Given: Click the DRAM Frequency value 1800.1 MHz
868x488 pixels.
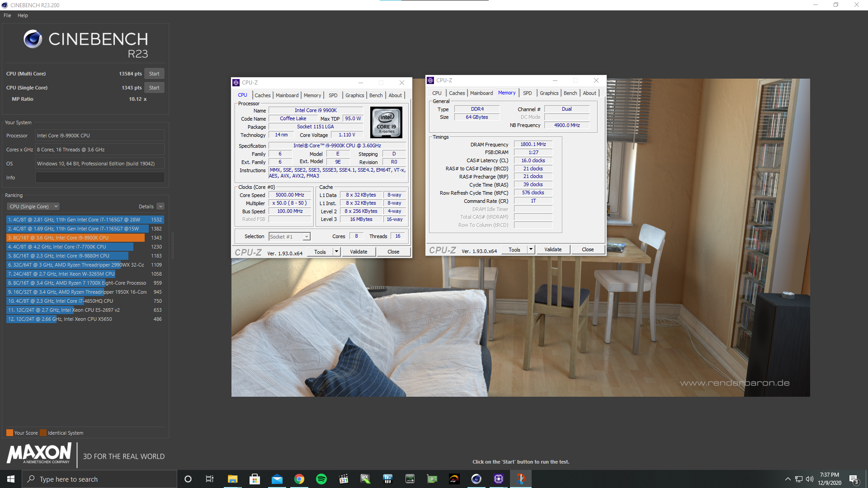Looking at the screenshot, I should (533, 145).
